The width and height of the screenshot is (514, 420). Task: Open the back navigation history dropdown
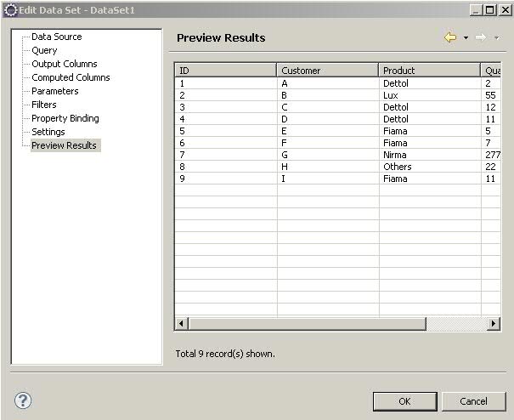coord(466,37)
